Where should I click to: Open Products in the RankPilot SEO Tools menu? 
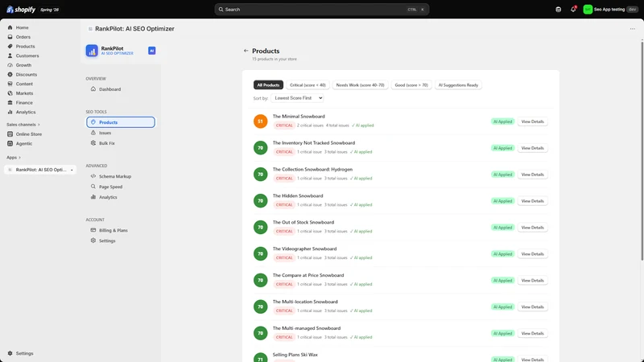coord(121,122)
